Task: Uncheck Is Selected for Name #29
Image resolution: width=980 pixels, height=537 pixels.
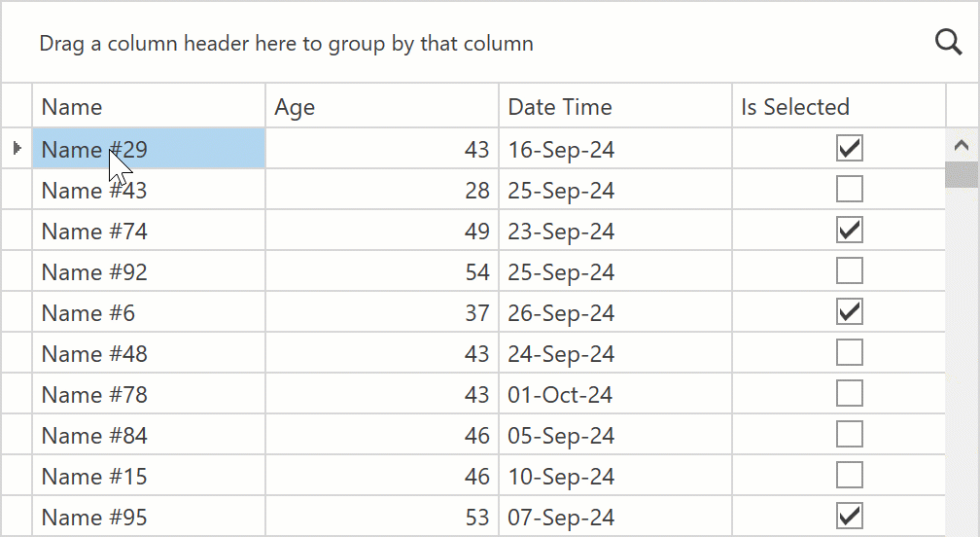Action: (850, 148)
